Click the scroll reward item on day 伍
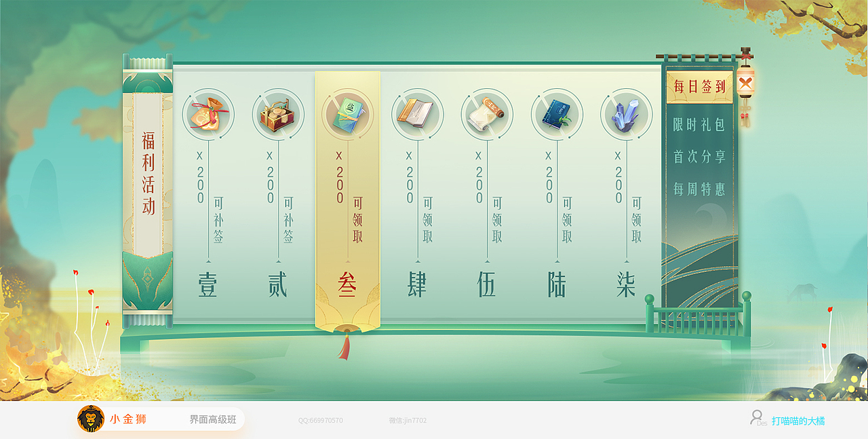The height and width of the screenshot is (439, 868). coord(488,114)
